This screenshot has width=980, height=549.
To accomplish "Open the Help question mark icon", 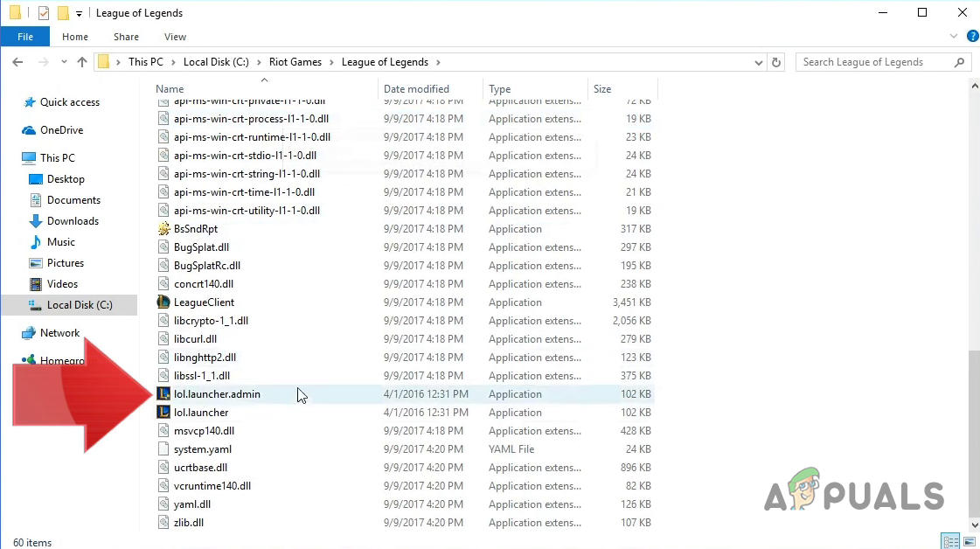I will coord(973,37).
